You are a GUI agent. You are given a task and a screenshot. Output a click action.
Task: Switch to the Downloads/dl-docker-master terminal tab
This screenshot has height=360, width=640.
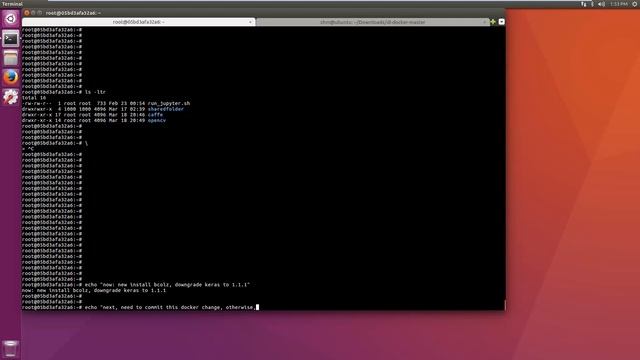pyautogui.click(x=372, y=22)
